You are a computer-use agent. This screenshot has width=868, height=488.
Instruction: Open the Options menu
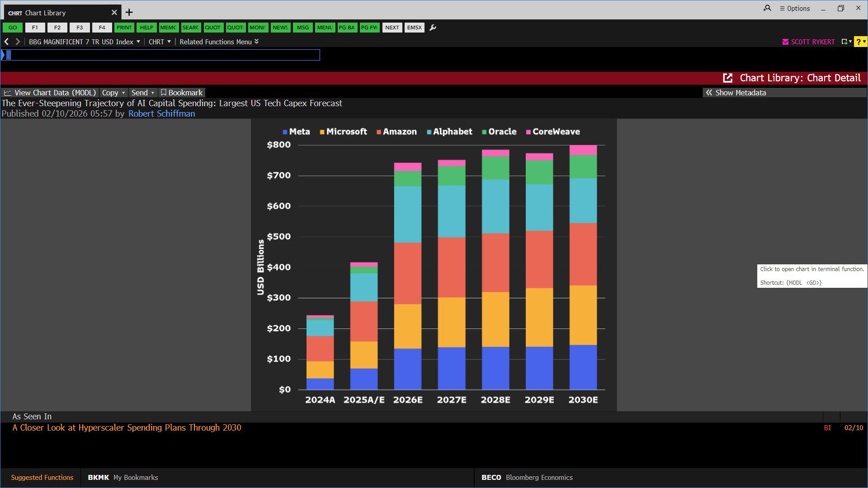pos(795,8)
